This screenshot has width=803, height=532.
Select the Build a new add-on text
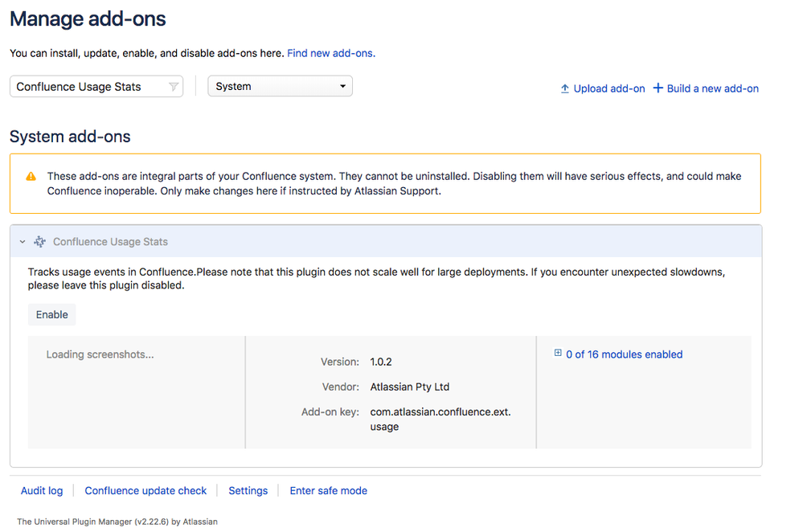(x=713, y=88)
